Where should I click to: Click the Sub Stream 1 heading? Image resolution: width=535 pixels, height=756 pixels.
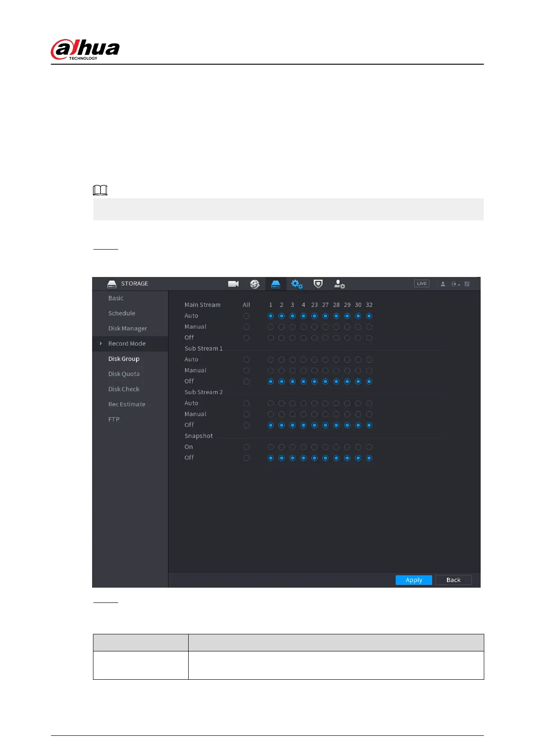point(203,348)
